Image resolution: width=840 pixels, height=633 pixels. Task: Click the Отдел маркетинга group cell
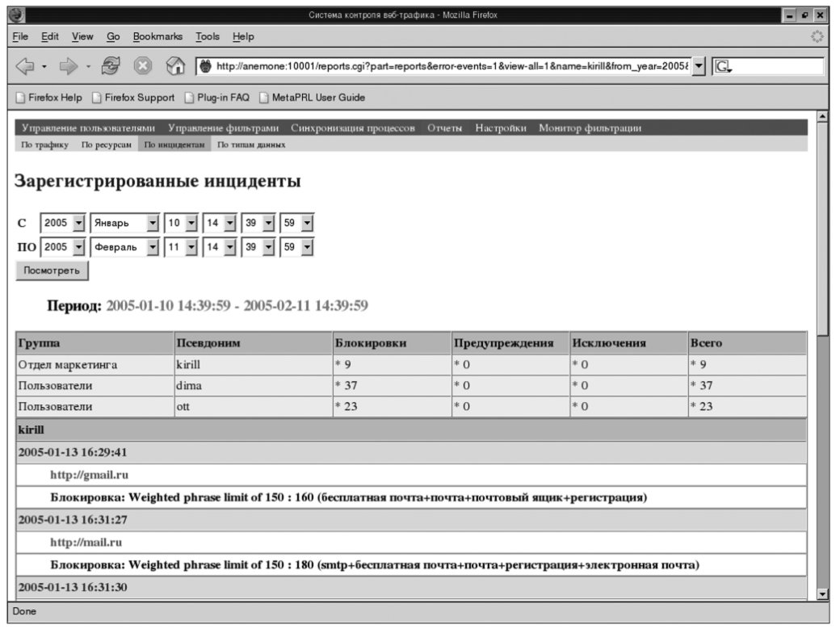95,365
